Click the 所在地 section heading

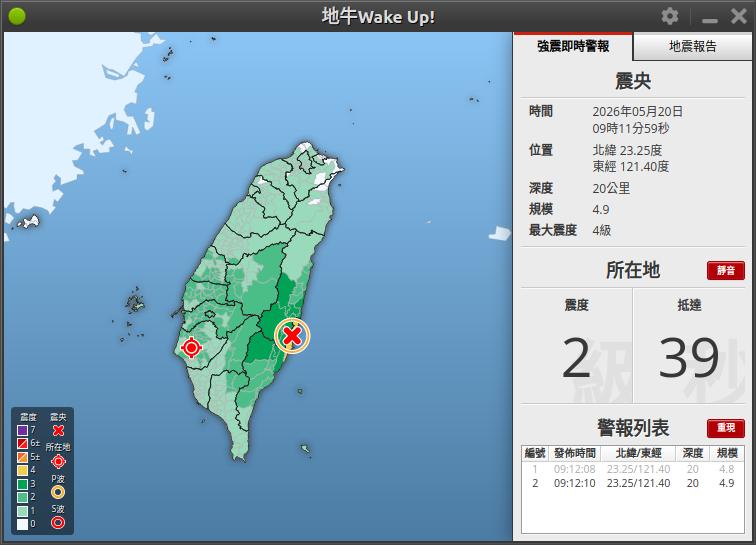tap(633, 270)
